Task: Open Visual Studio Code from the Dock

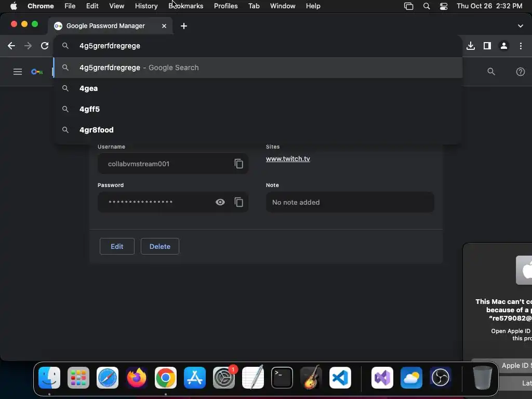Action: [x=340, y=377]
